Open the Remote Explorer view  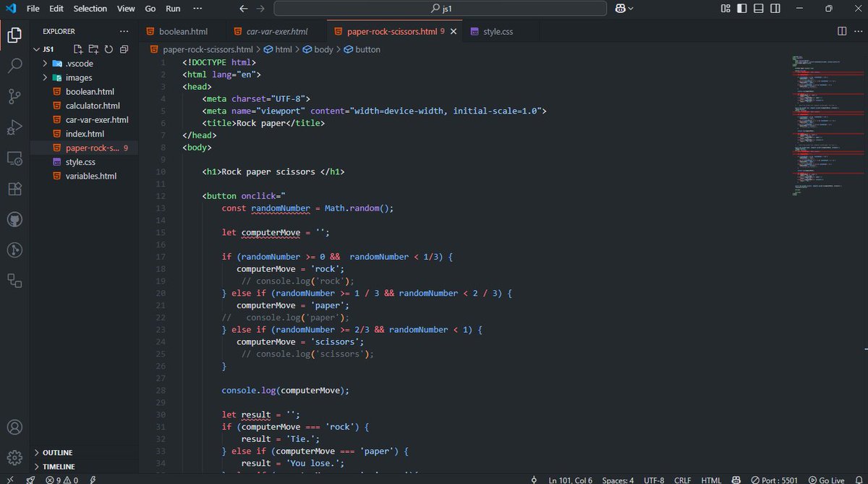point(14,158)
